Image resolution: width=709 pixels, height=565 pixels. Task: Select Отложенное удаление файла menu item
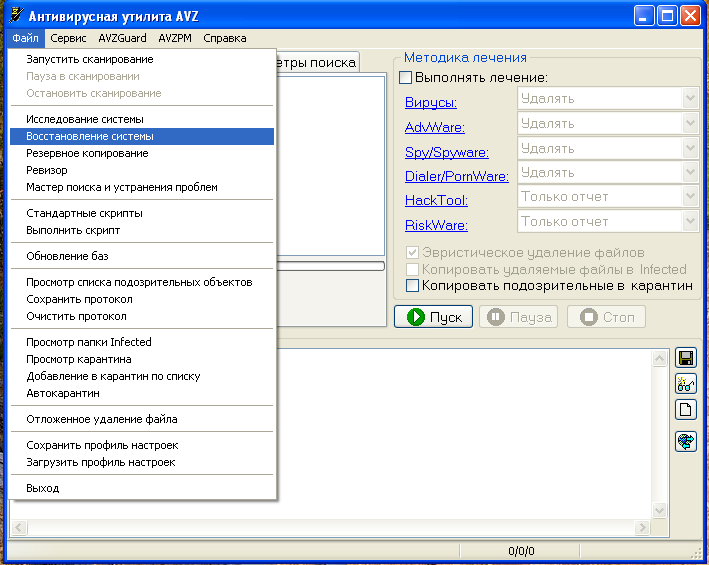coord(142,419)
